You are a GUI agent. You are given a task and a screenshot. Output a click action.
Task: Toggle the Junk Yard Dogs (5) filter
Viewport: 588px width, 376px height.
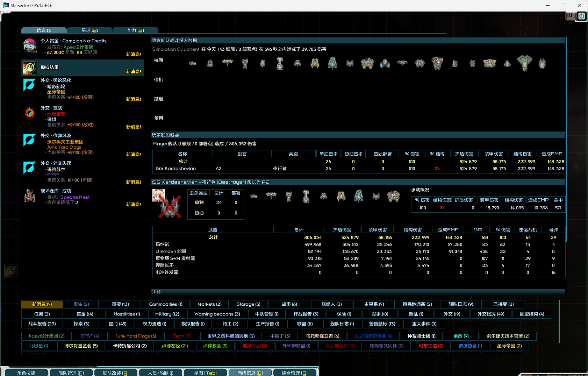click(136, 336)
